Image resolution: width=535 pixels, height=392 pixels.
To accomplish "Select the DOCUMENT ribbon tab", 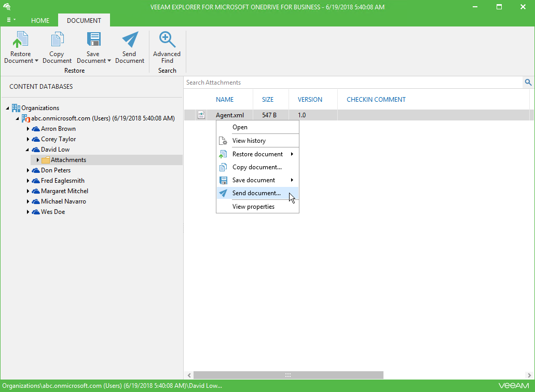I will tap(84, 20).
